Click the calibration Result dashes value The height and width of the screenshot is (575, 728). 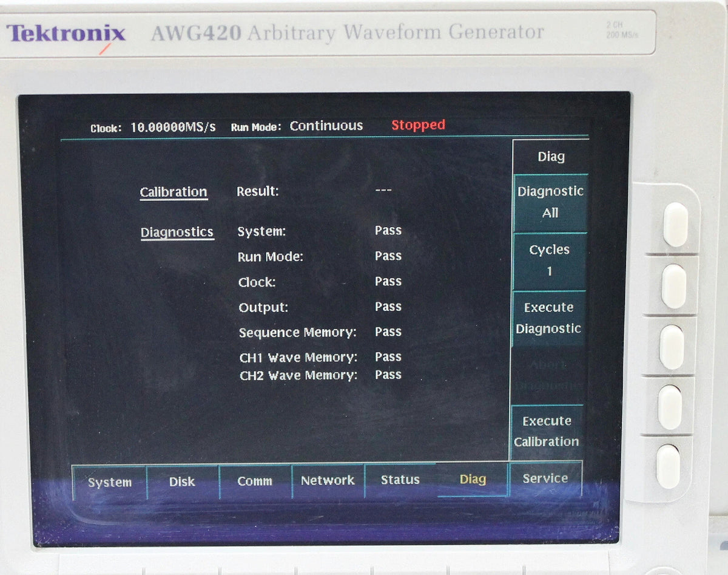[x=383, y=191]
